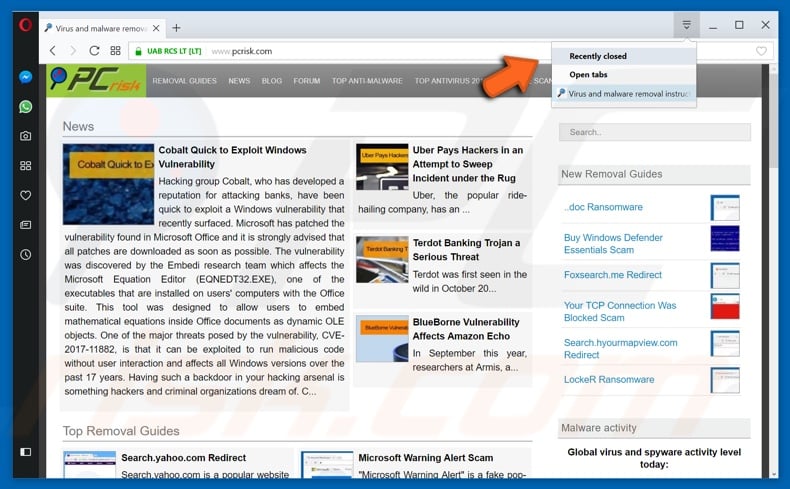The width and height of the screenshot is (790, 489).
Task: Go back to previous page
Action: 52,51
